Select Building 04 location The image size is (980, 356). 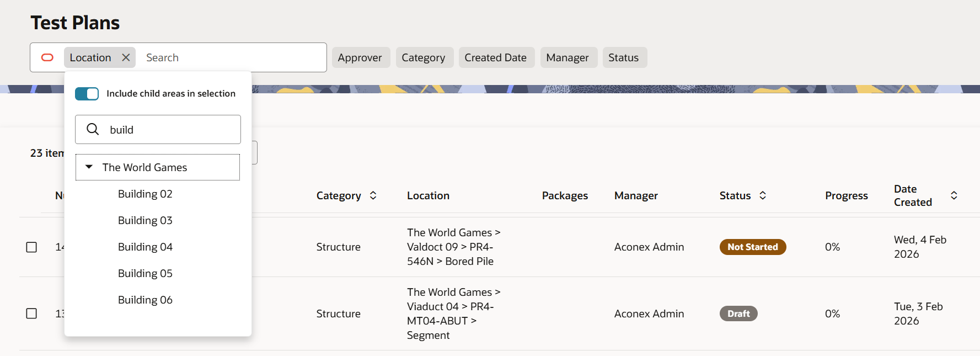(x=145, y=247)
